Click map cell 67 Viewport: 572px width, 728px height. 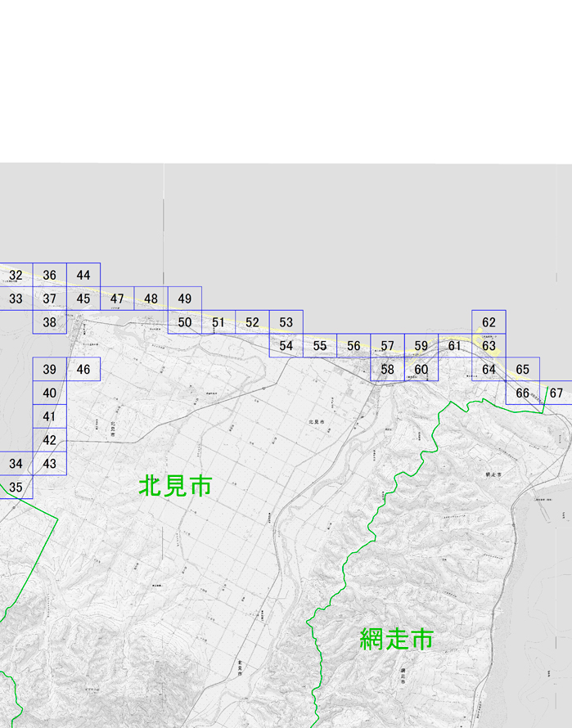556,393
